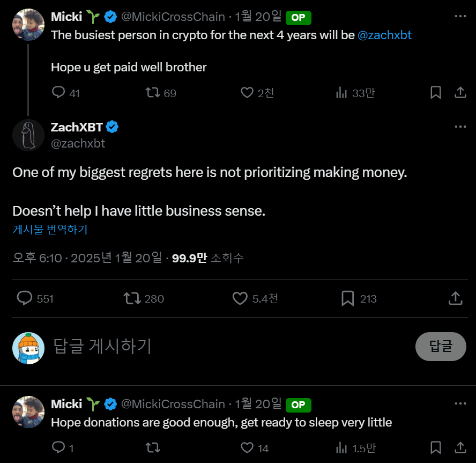The height and width of the screenshot is (463, 476).
Task: Like ZachXBT's main post (5.4천 heart)
Action: click(240, 298)
